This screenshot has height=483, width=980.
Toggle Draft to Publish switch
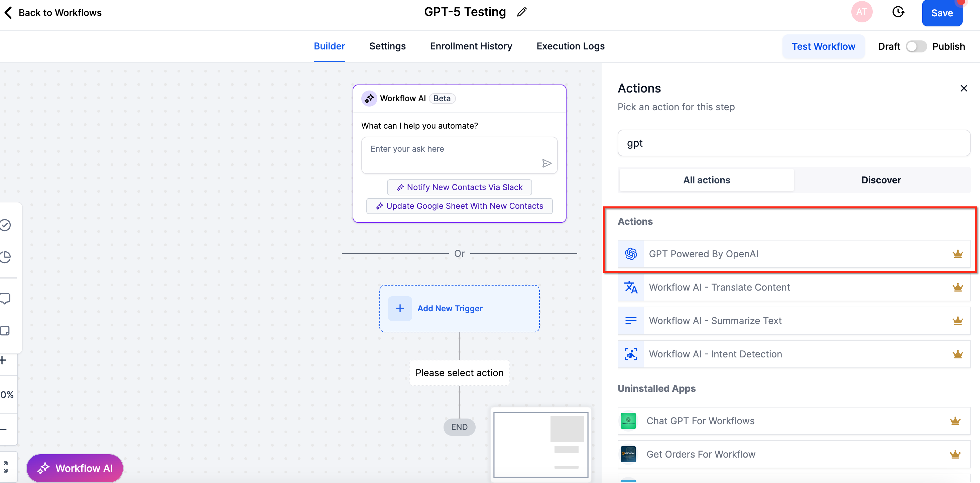(916, 46)
